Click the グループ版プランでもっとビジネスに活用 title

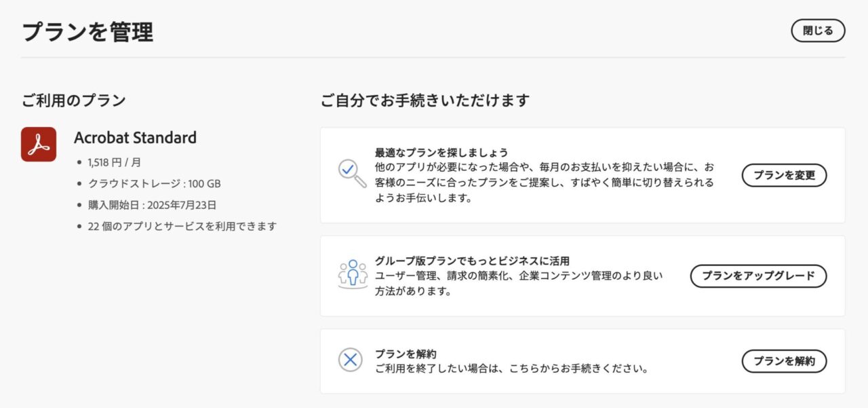click(x=472, y=261)
